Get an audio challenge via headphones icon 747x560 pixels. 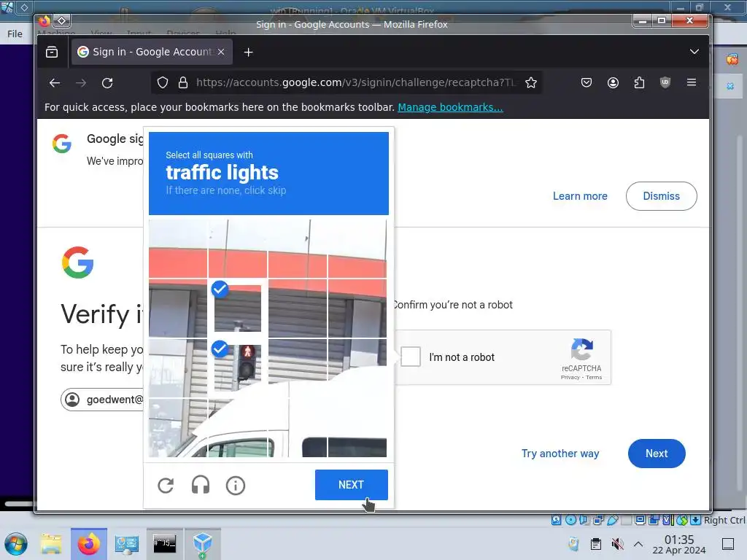(201, 485)
